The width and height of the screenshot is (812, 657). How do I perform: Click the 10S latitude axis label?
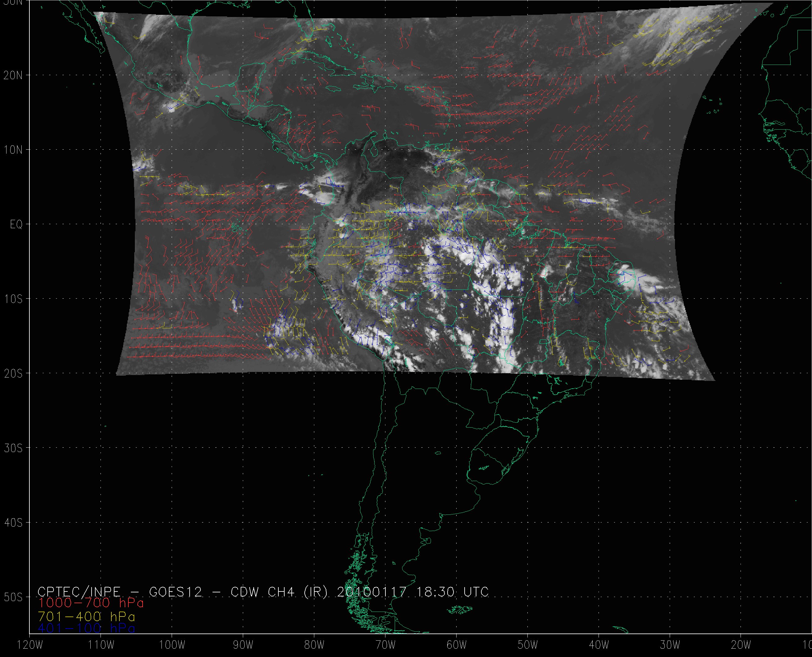13,299
